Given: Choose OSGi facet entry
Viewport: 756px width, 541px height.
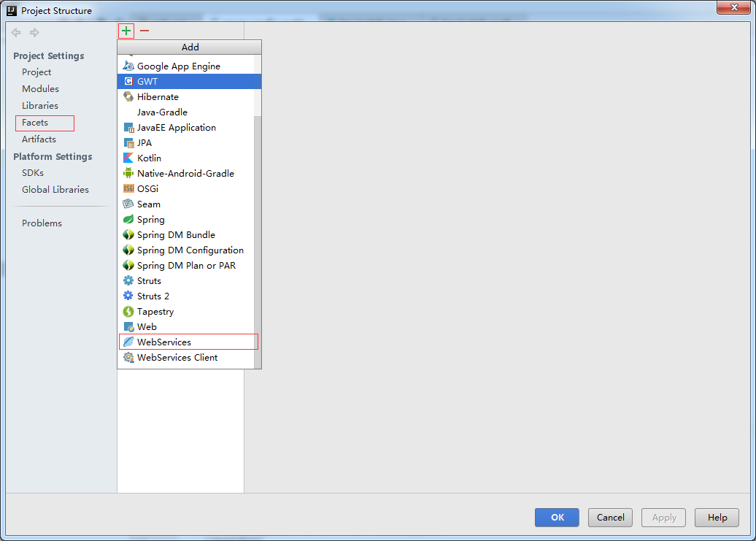Looking at the screenshot, I should click(185, 189).
